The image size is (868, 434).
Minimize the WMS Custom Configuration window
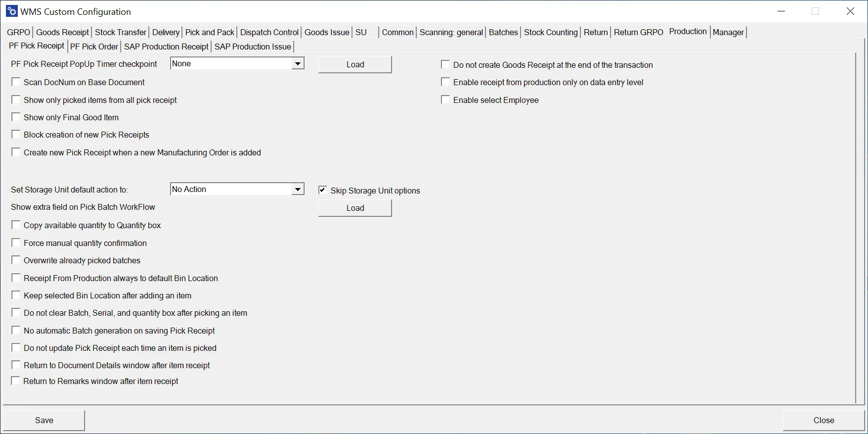[781, 11]
